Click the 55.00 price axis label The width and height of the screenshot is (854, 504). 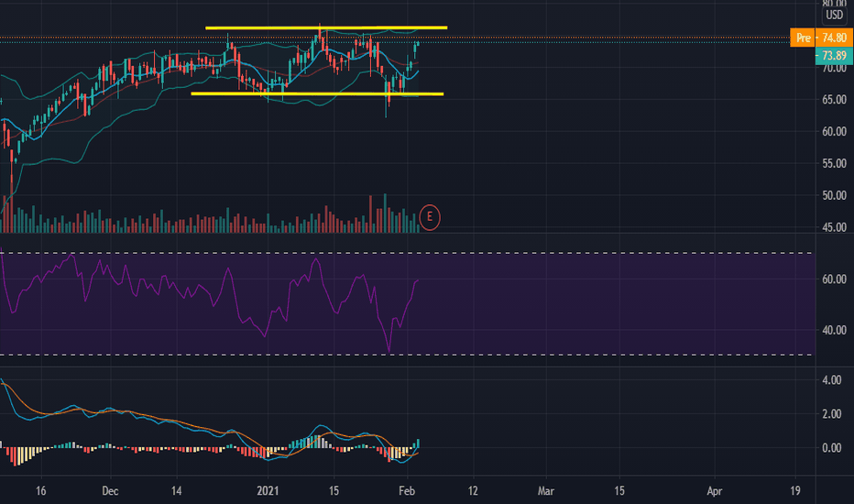(x=834, y=163)
